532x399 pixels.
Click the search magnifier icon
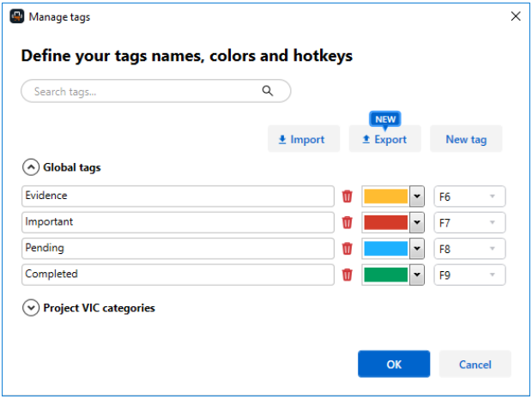point(268,91)
